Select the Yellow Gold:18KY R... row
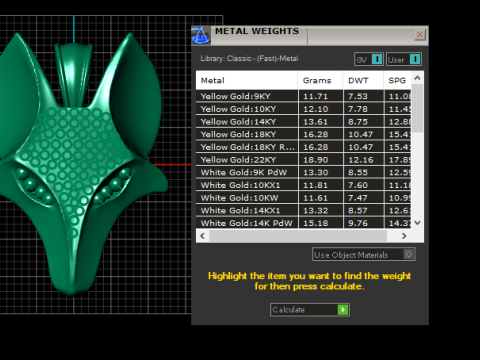Image resolution: width=480 pixels, height=360 pixels. click(303, 147)
